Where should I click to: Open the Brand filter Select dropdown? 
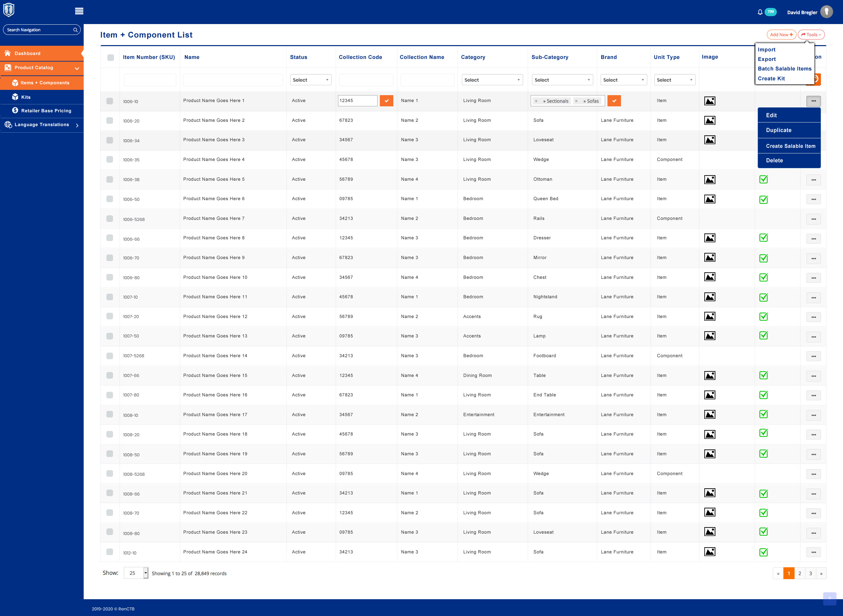[623, 80]
